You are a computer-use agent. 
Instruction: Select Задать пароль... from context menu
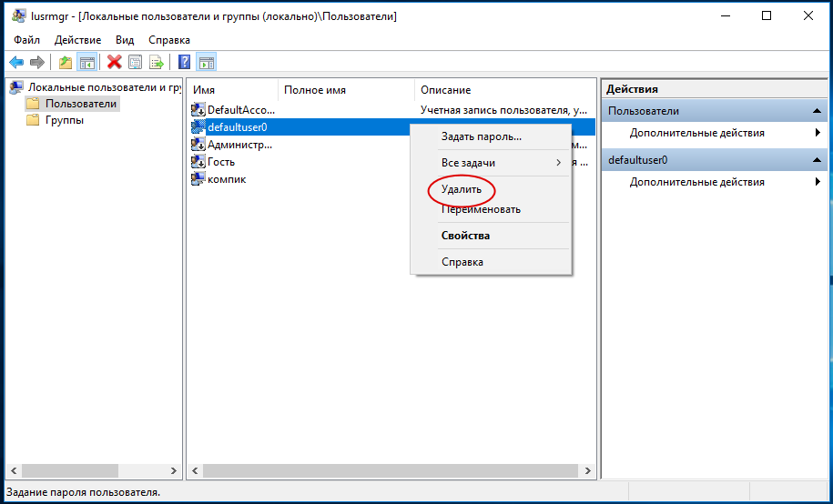[x=481, y=136]
